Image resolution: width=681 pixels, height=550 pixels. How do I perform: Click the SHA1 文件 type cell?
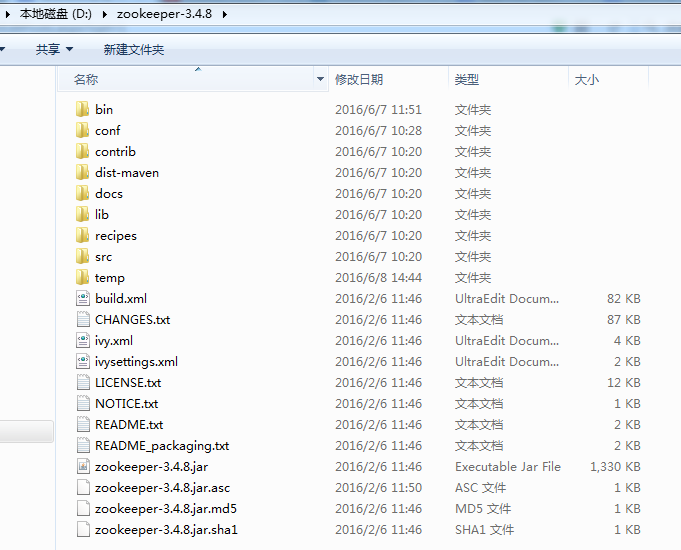(x=484, y=529)
